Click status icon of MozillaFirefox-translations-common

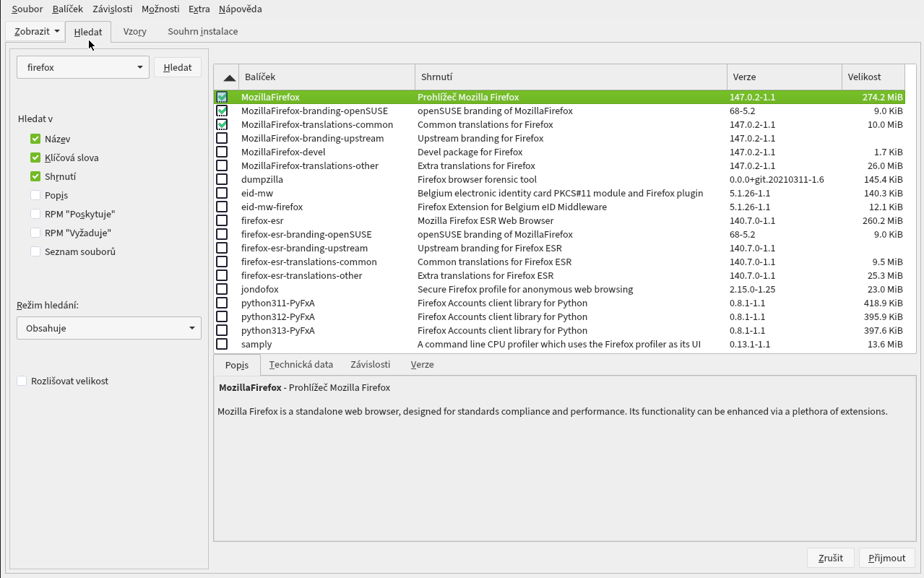click(222, 124)
